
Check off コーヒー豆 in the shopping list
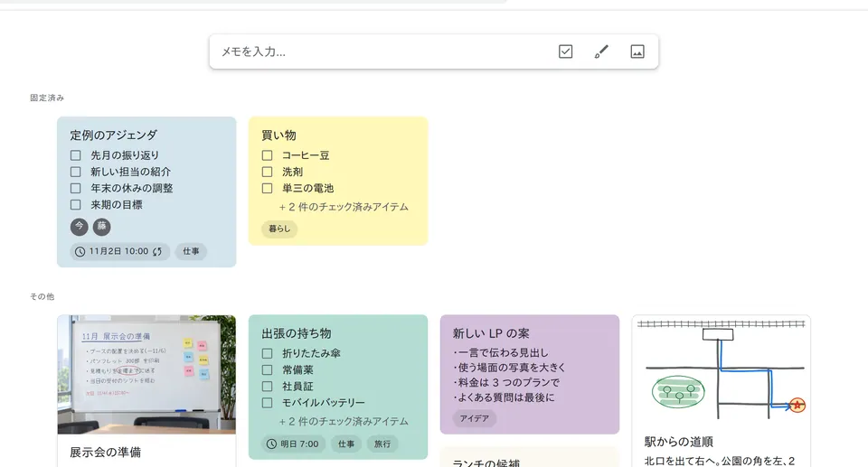pyautogui.click(x=268, y=155)
